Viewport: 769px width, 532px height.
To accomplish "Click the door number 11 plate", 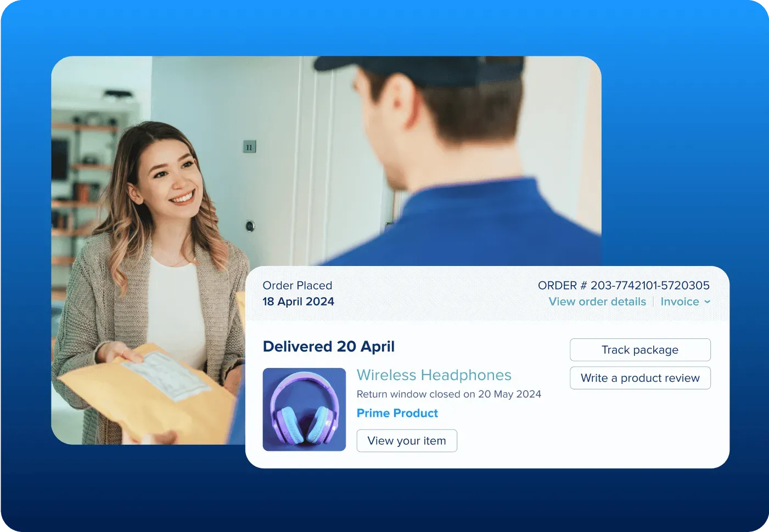I will pos(249,147).
